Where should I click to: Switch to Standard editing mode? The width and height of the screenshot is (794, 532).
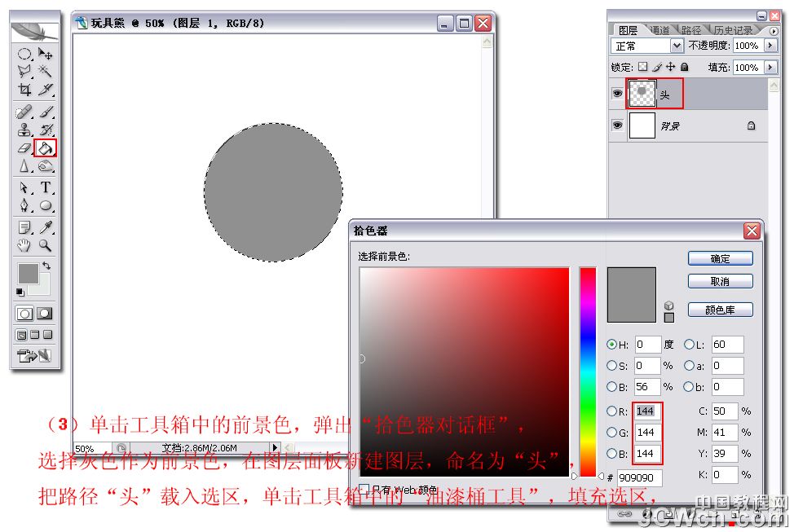[x=24, y=314]
